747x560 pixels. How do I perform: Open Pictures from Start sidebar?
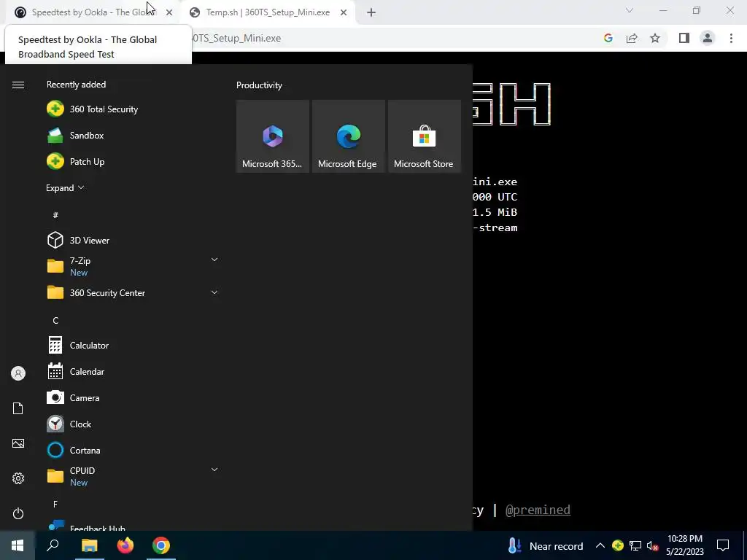(18, 443)
